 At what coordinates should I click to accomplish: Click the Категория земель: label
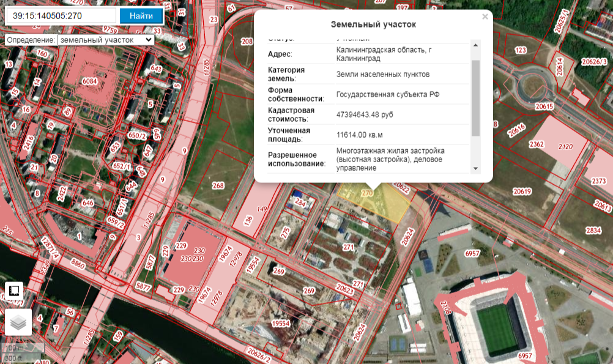click(x=286, y=74)
